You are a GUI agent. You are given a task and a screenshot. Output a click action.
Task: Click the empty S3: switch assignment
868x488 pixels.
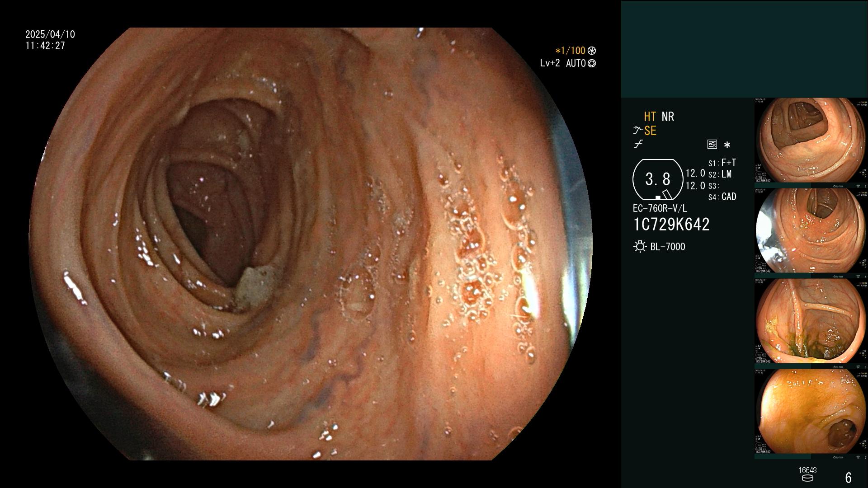click(713, 186)
